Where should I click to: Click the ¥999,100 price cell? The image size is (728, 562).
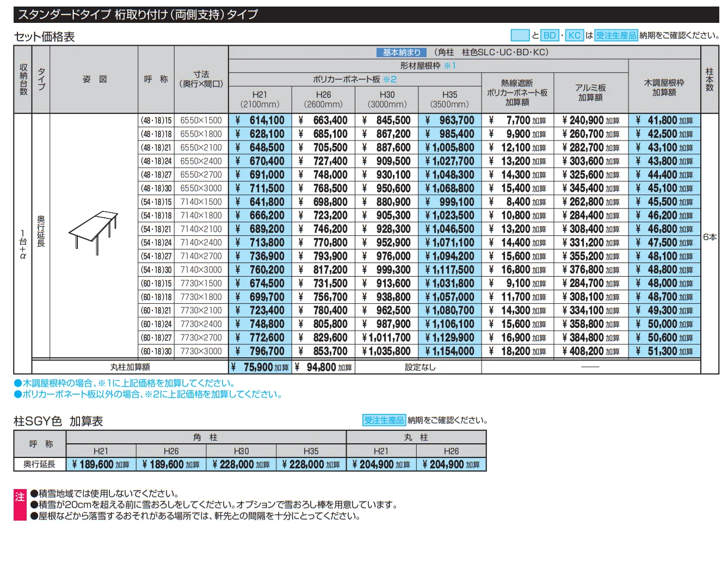(x=450, y=202)
